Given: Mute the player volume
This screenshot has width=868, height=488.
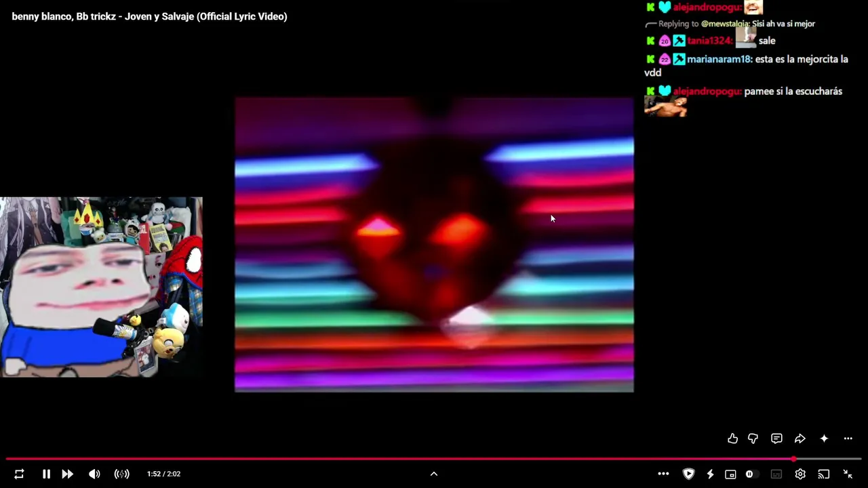Looking at the screenshot, I should tap(94, 474).
